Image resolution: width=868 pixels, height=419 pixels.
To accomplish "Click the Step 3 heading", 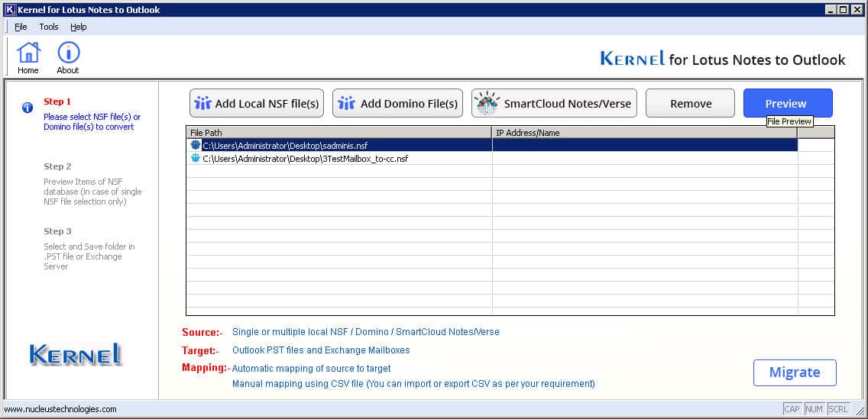I will pyautogui.click(x=57, y=231).
